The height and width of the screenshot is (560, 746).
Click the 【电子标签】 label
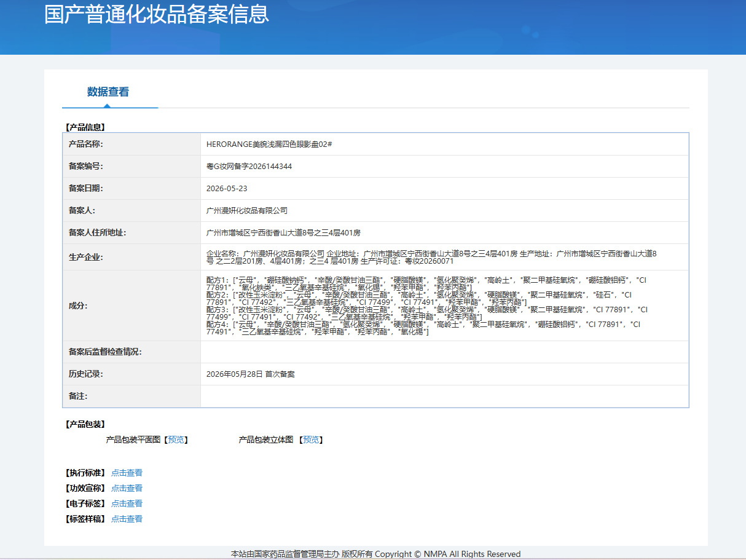(x=85, y=503)
